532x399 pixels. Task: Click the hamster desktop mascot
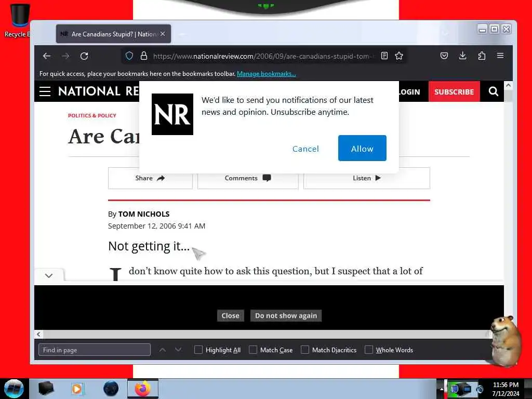click(x=506, y=341)
